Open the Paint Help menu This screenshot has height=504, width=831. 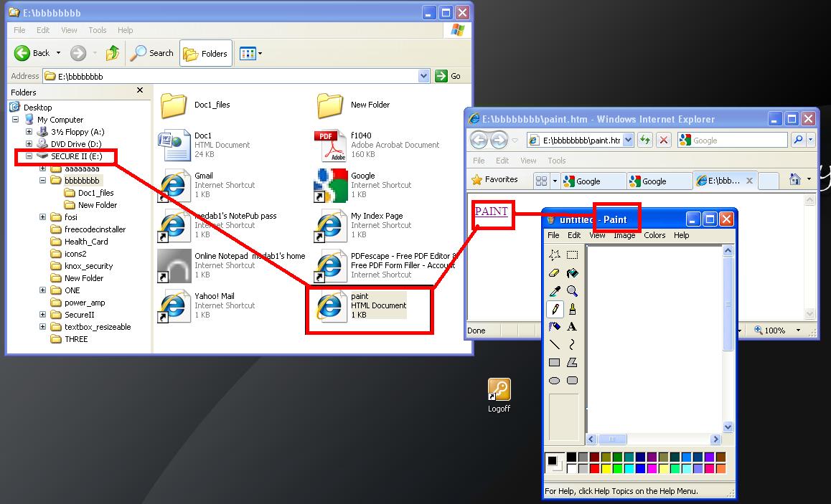coord(682,235)
